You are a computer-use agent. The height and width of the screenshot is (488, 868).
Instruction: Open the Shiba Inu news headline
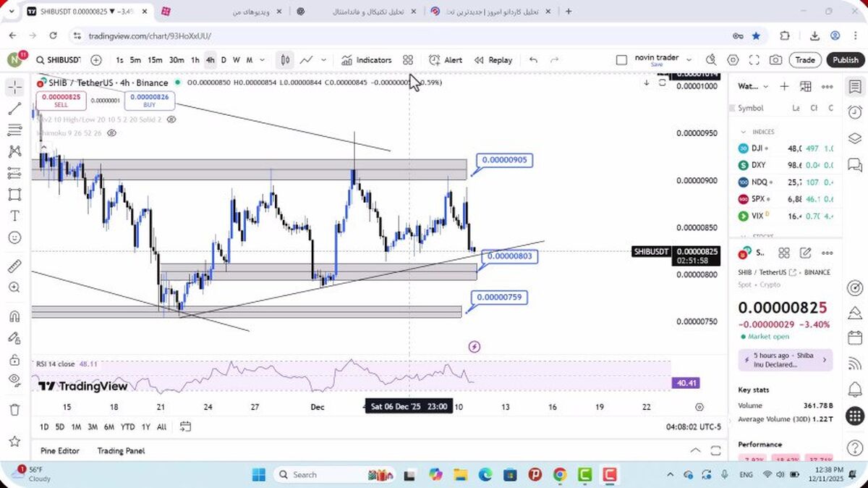[786, 360]
